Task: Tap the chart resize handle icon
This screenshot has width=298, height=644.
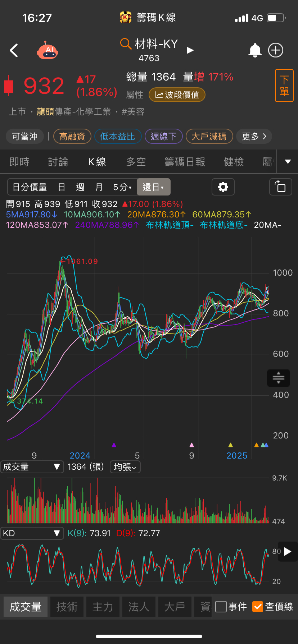Action: [278, 378]
